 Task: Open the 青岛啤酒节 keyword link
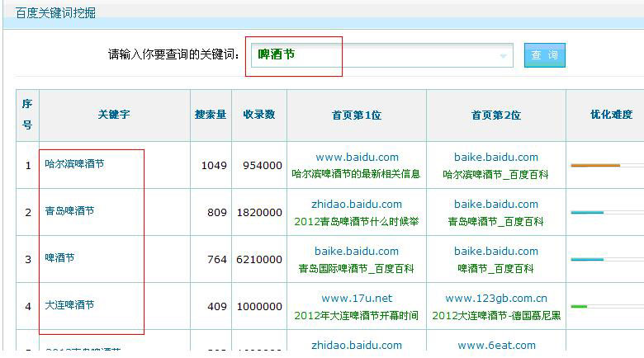[69, 211]
